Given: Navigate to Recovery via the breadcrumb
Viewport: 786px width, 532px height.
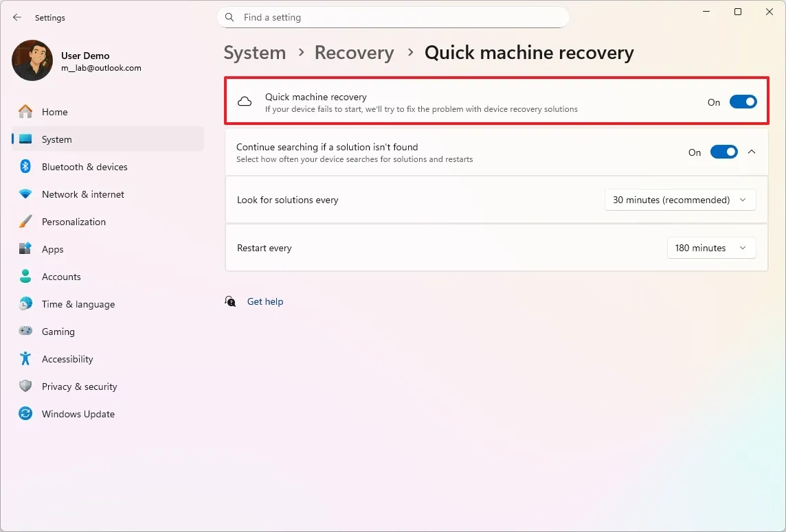Looking at the screenshot, I should click(x=354, y=52).
